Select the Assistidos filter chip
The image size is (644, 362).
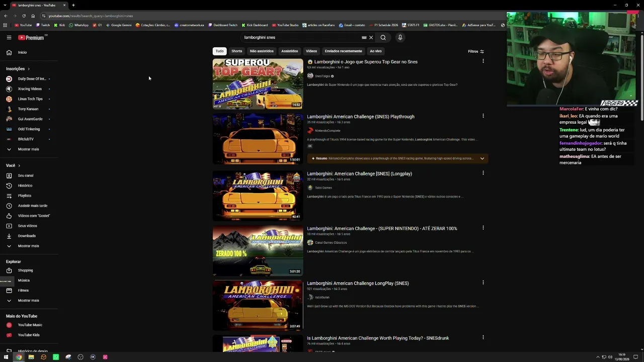[x=289, y=51]
